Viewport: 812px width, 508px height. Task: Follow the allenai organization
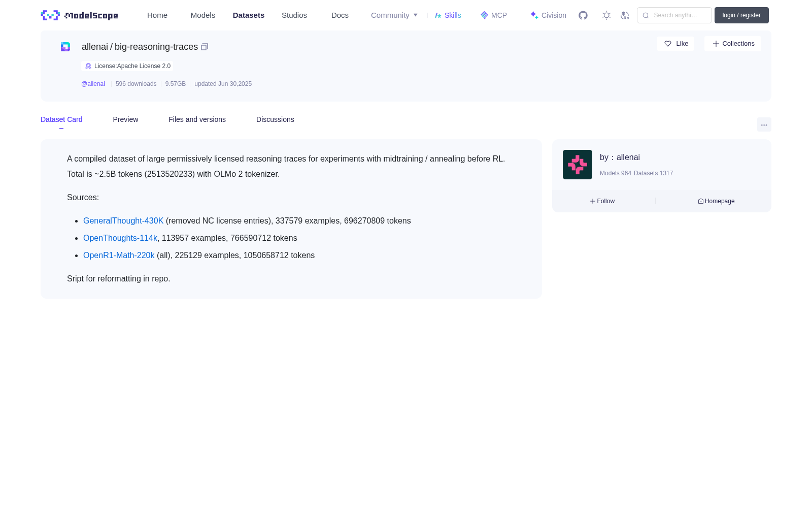tap(602, 201)
